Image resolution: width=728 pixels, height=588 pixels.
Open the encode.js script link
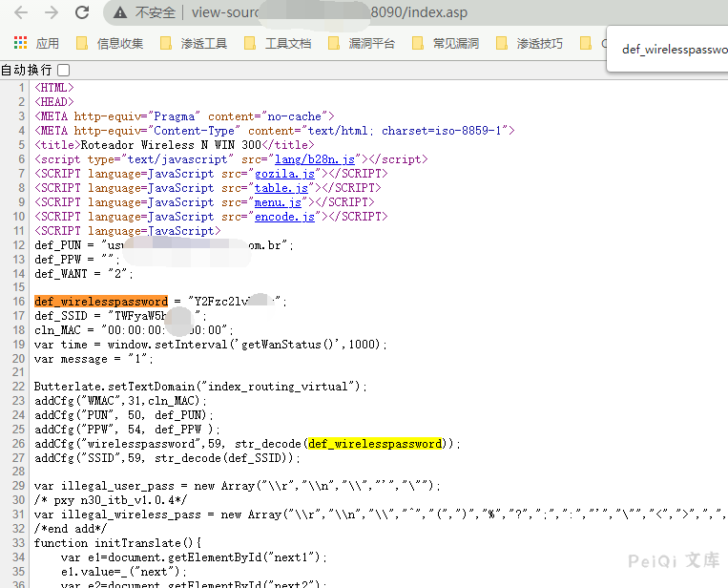[284, 217]
